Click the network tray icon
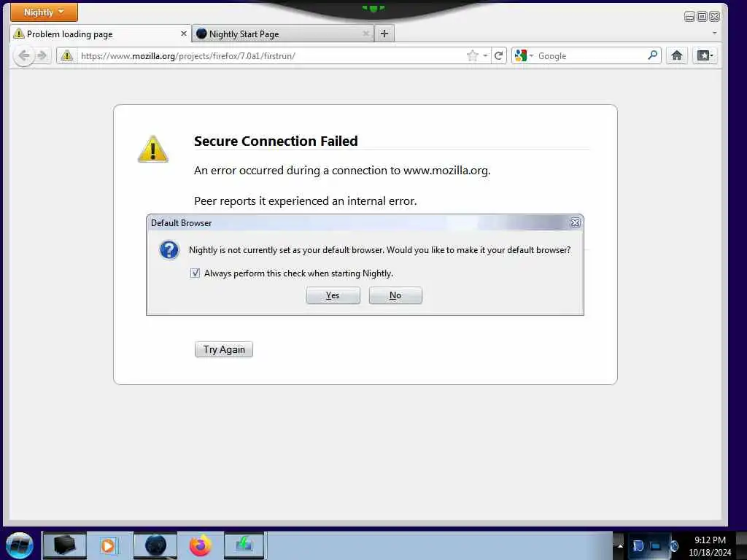This screenshot has width=747, height=560. 656,546
